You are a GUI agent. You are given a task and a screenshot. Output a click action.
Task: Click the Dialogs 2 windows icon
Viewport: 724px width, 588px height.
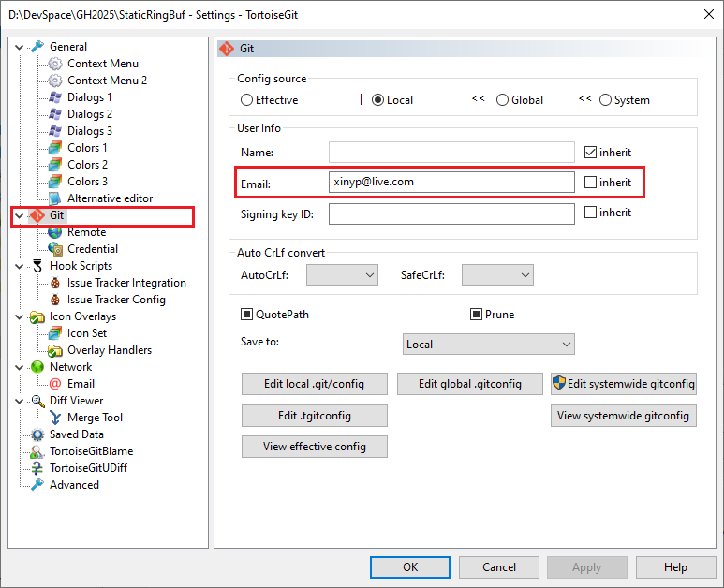[55, 114]
